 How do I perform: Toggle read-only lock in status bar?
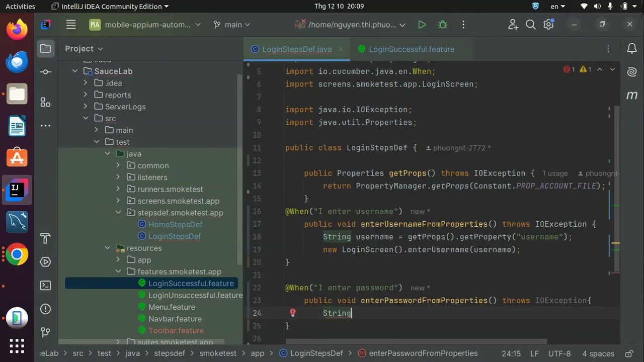coord(629,353)
